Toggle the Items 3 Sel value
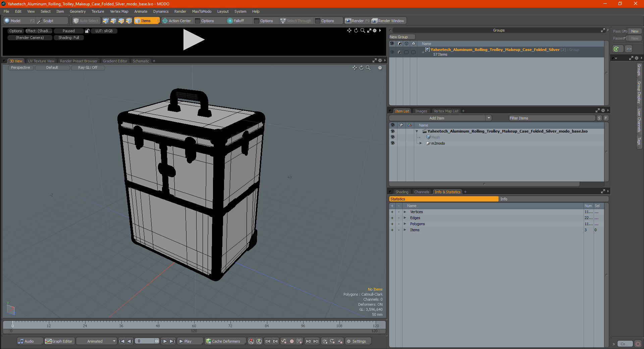The height and width of the screenshot is (349, 644). (x=596, y=230)
